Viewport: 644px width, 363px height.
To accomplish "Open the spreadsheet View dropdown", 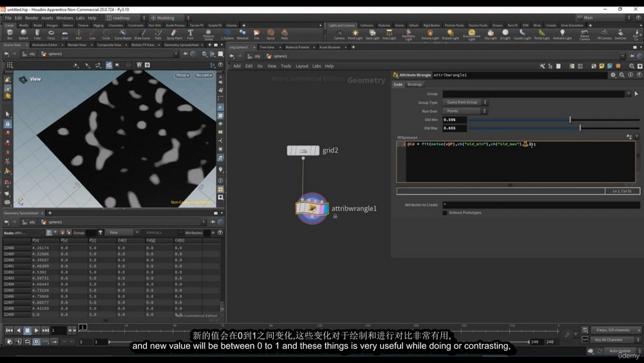I will (122, 233).
